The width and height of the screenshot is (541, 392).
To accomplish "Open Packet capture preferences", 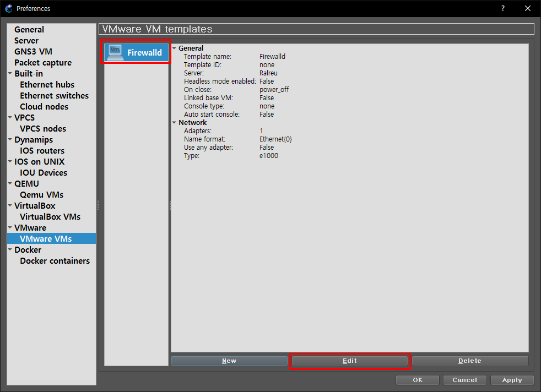I will click(x=43, y=63).
